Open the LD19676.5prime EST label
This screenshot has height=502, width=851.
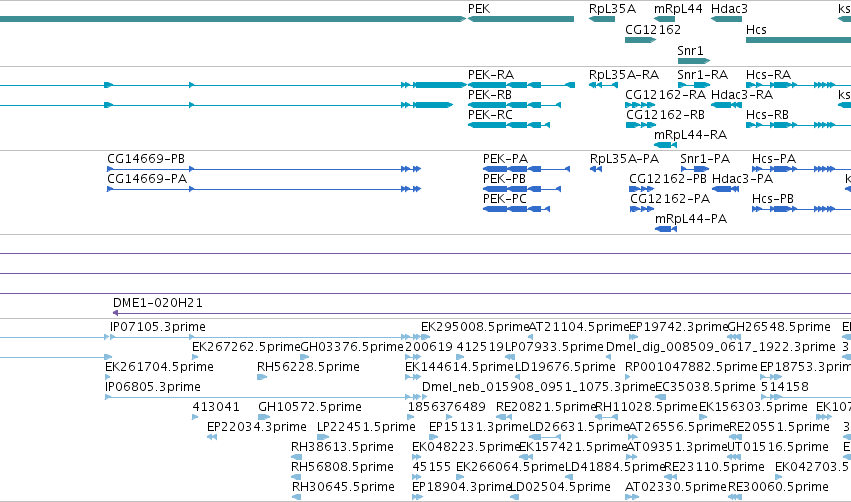click(x=565, y=367)
